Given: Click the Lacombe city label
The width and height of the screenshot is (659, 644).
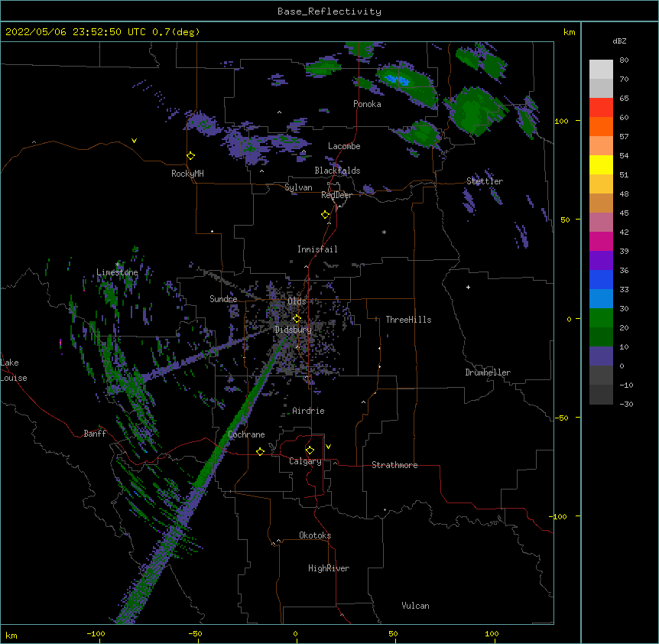Looking at the screenshot, I should click(x=344, y=146).
